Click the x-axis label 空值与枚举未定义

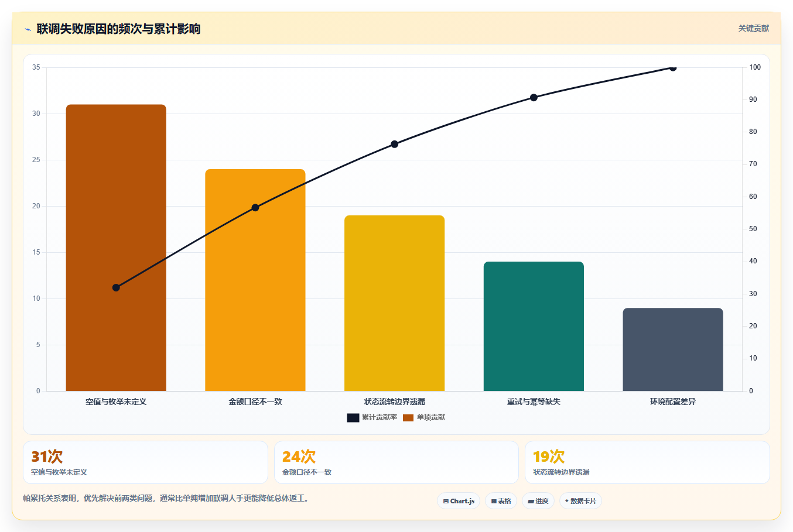pyautogui.click(x=116, y=401)
